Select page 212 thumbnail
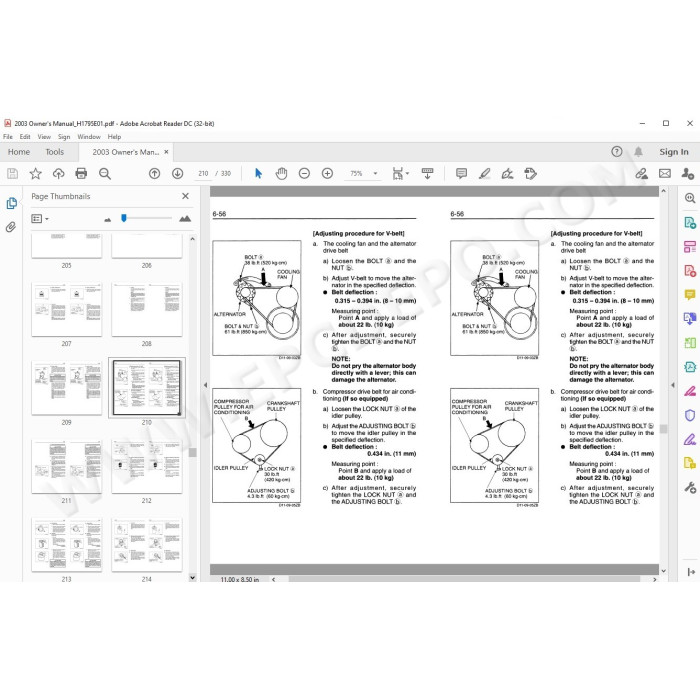The height and width of the screenshot is (700, 700). (x=147, y=467)
